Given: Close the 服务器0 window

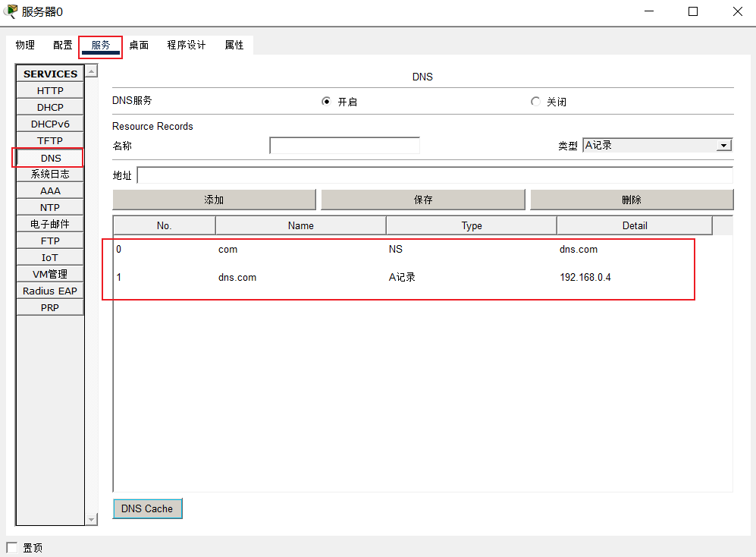Looking at the screenshot, I should click(737, 11).
